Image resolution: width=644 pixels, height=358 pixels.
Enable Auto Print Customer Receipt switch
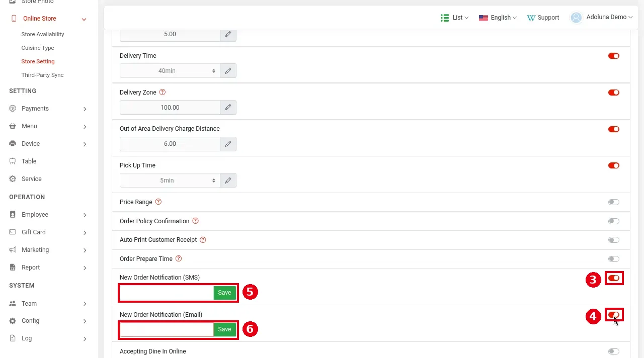[x=614, y=240]
